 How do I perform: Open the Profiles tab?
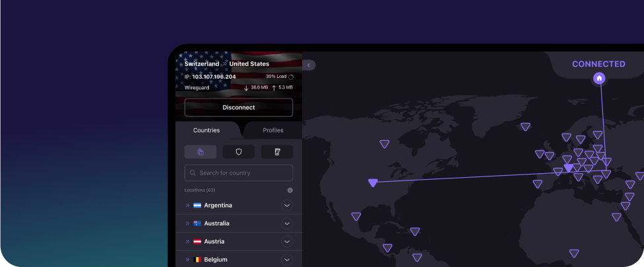point(272,130)
